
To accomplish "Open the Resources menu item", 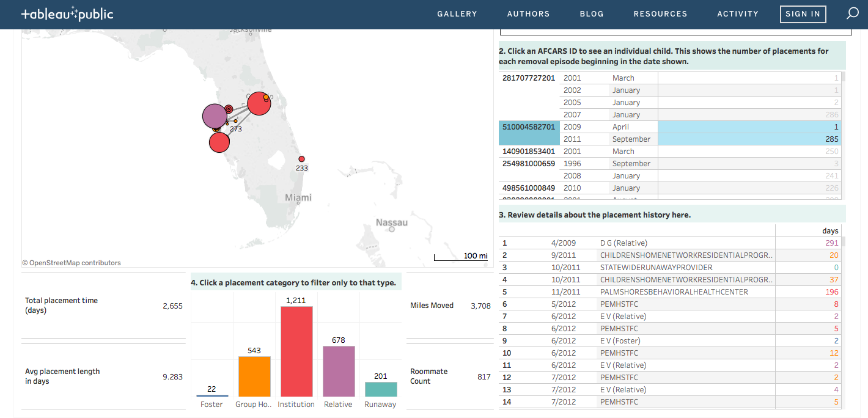I will [x=660, y=14].
